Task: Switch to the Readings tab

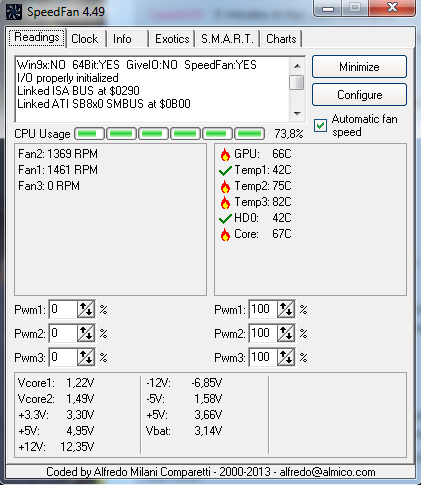Action: point(37,37)
